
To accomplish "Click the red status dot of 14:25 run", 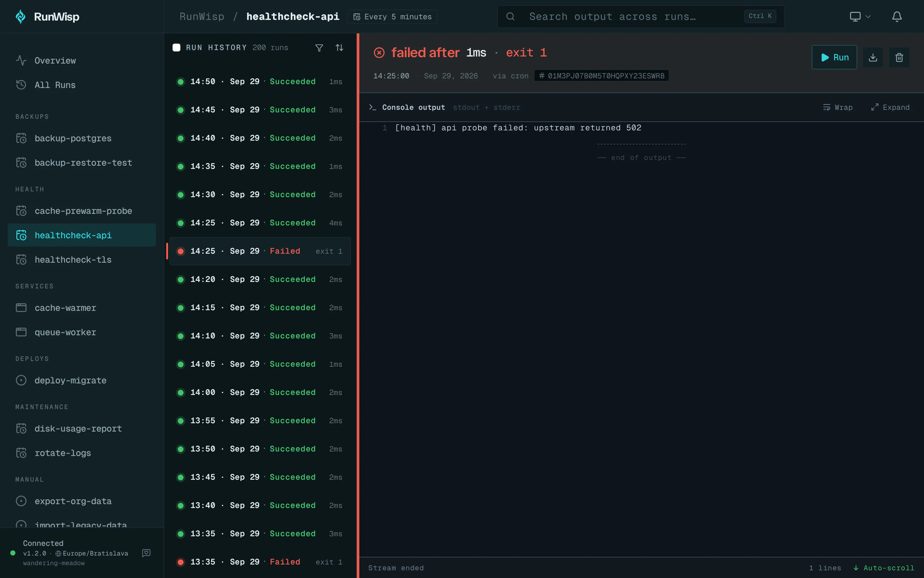I will [x=181, y=251].
